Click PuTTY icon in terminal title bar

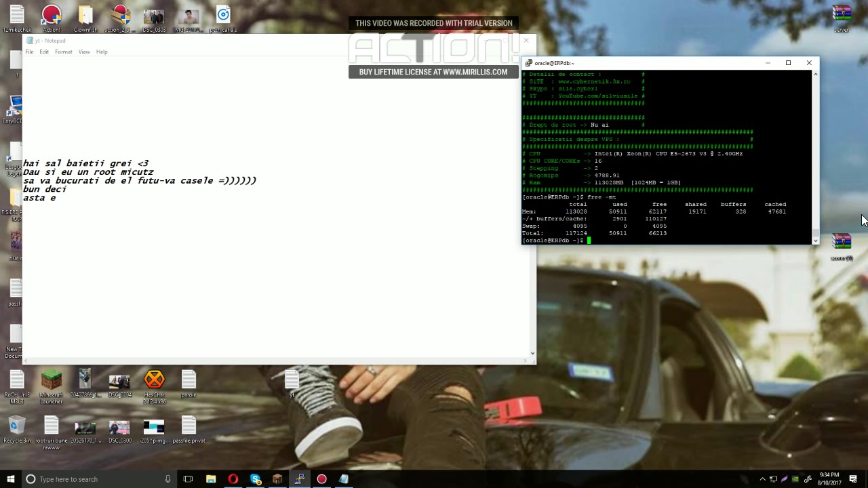529,63
